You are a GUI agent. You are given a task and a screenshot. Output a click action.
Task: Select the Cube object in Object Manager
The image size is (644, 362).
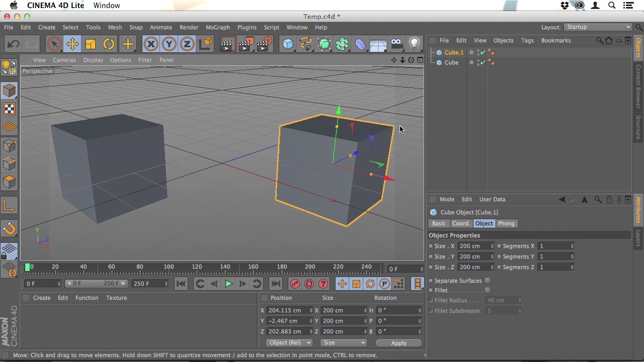451,62
